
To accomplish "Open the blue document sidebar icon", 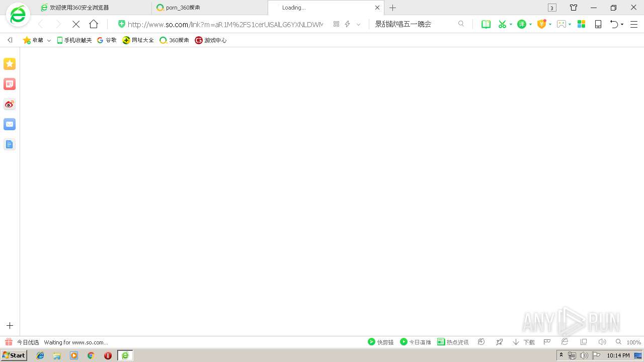I will 10,144.
